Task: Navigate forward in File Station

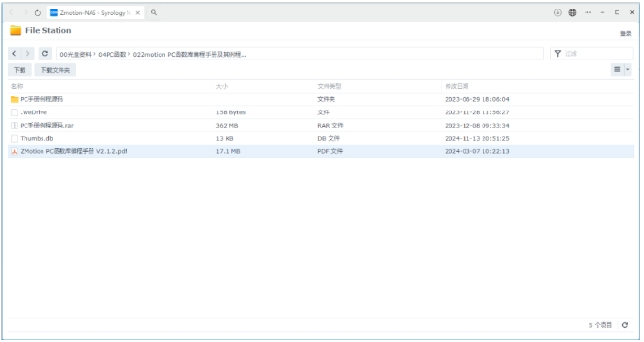Action: click(x=27, y=54)
